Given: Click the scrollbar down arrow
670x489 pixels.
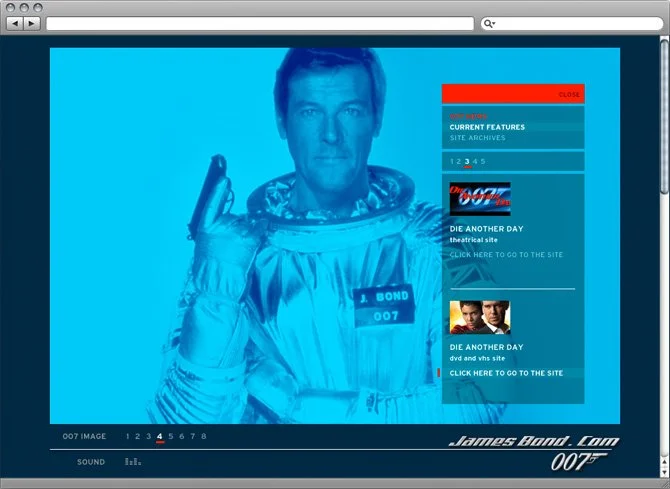Looking at the screenshot, I should click(664, 471).
